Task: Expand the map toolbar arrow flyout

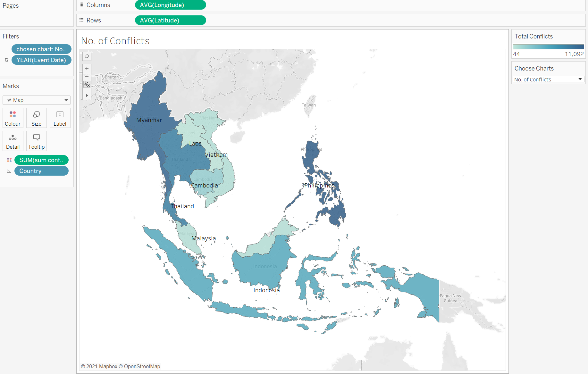Action: (x=87, y=96)
